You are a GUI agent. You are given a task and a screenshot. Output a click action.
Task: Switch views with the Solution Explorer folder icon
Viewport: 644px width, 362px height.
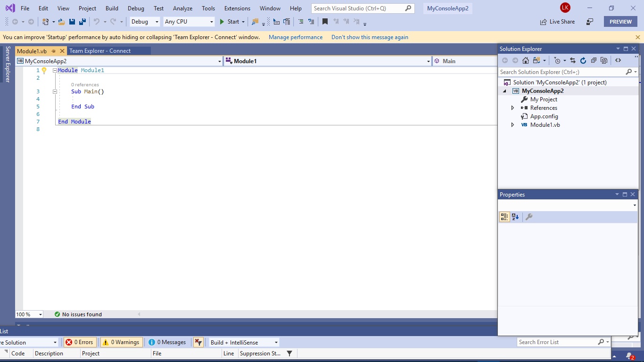pos(537,60)
